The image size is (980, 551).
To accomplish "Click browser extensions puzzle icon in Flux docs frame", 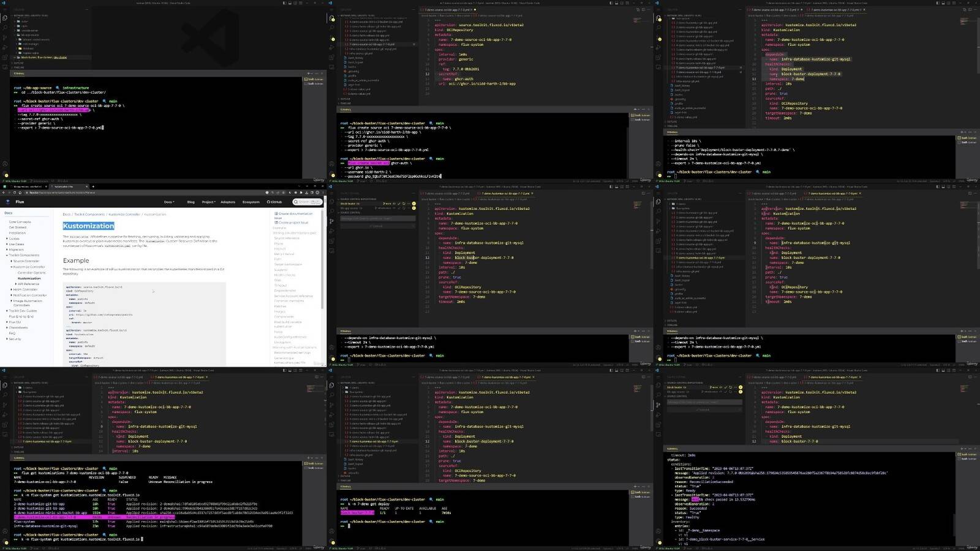I will [301, 192].
